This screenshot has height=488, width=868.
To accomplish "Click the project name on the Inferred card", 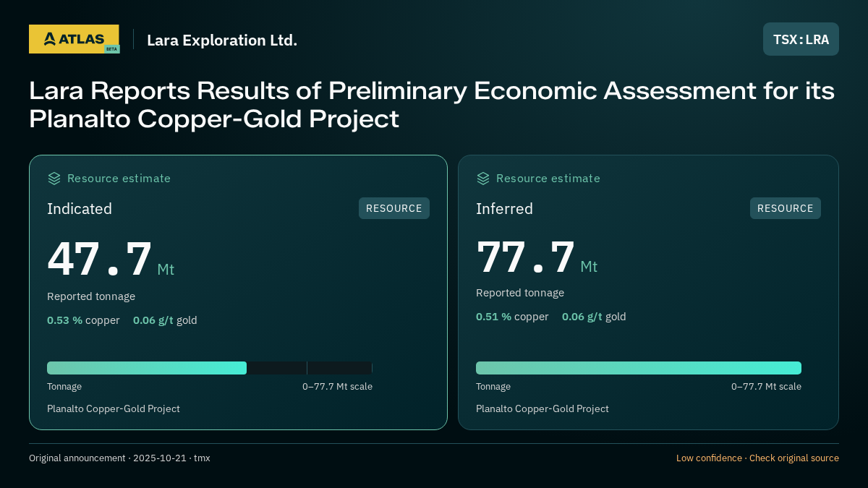I will coord(542,409).
